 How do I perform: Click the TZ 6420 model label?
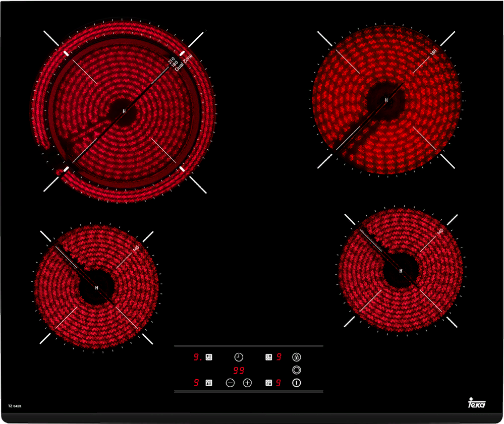[14, 405]
